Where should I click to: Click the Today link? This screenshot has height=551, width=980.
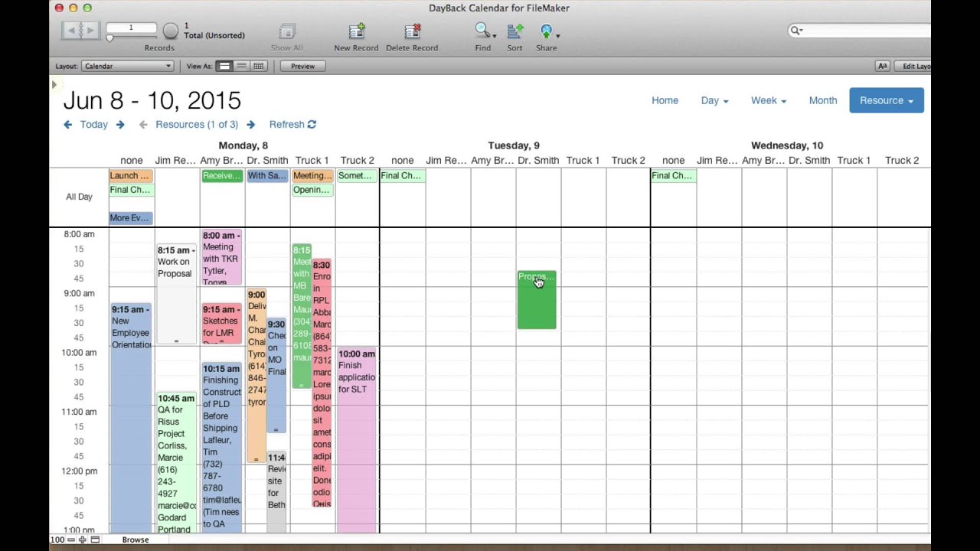pos(94,125)
